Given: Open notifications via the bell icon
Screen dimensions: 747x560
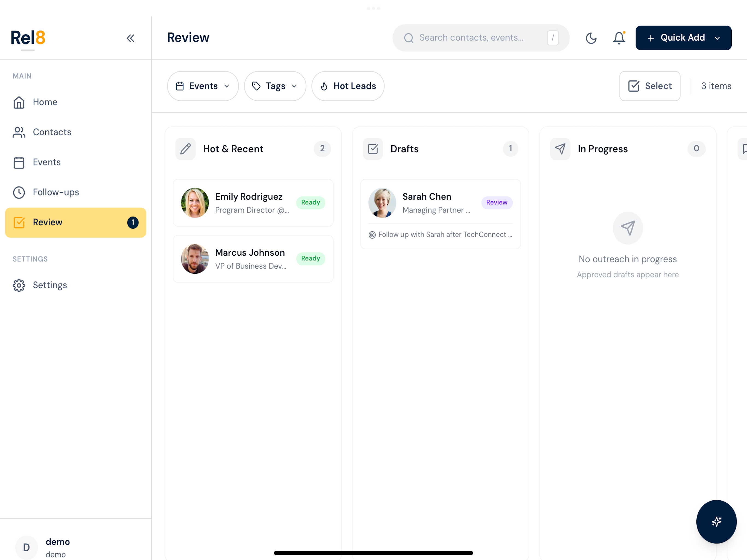Looking at the screenshot, I should (619, 38).
